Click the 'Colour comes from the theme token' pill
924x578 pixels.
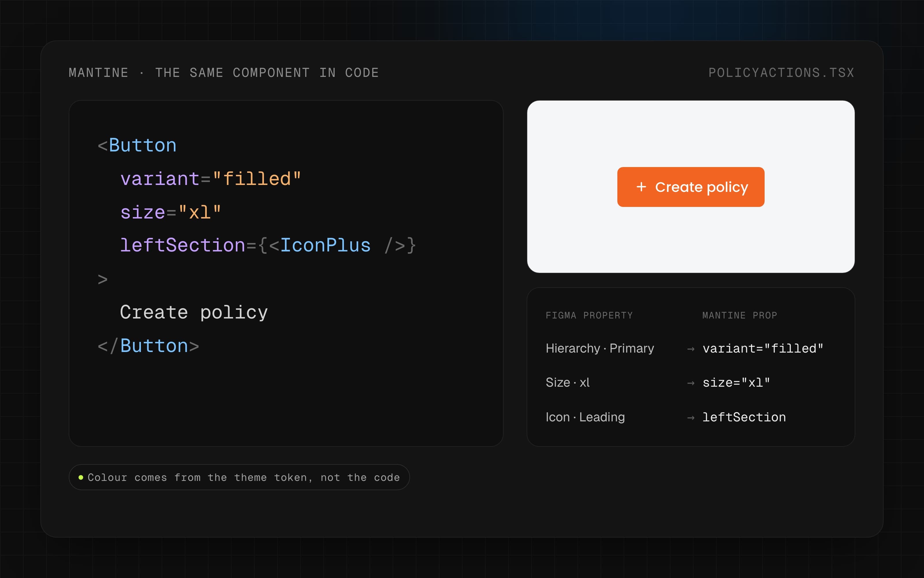point(239,477)
